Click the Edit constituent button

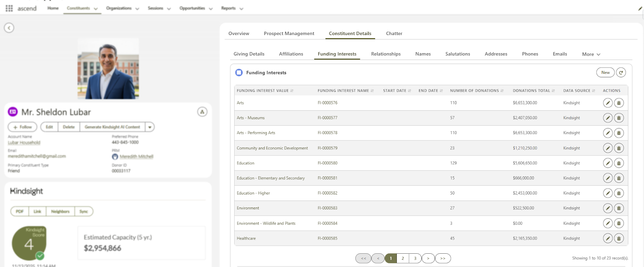(x=49, y=127)
